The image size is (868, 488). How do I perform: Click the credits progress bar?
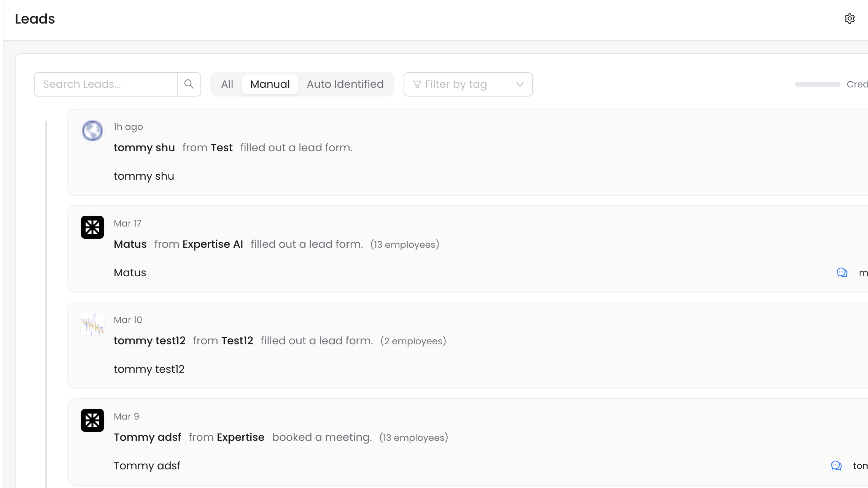[x=817, y=84]
